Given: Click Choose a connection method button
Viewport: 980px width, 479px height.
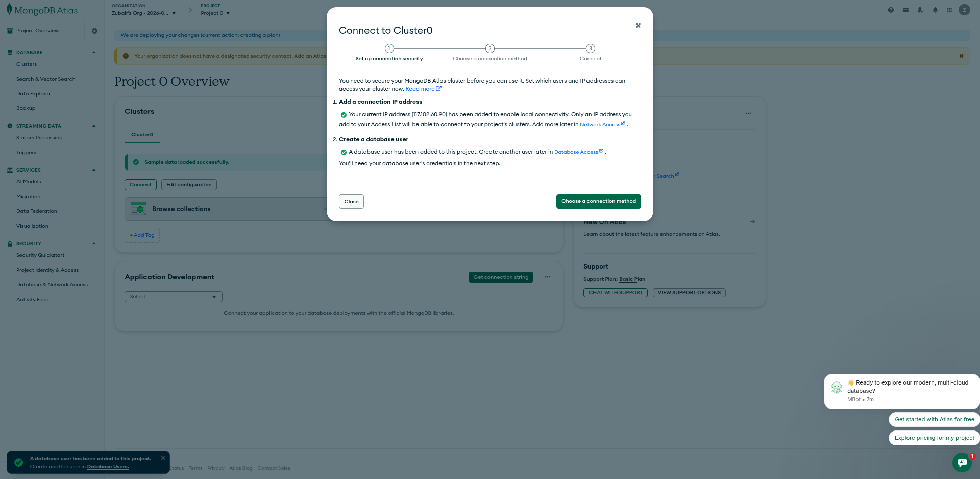Looking at the screenshot, I should click(598, 201).
